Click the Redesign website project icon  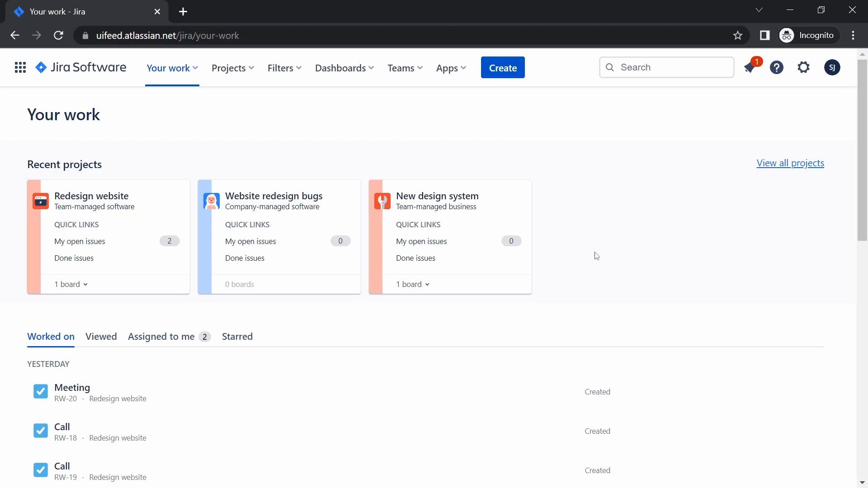(40, 201)
